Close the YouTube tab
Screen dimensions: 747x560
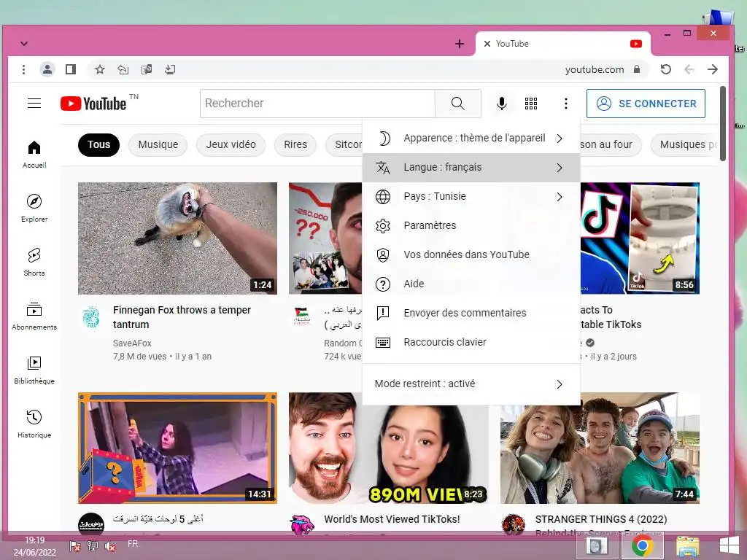(x=487, y=44)
